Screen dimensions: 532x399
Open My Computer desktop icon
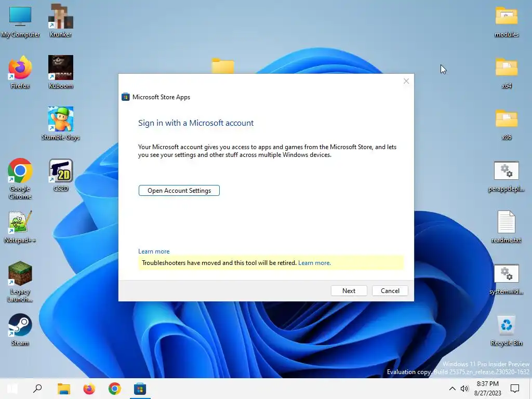point(20,21)
